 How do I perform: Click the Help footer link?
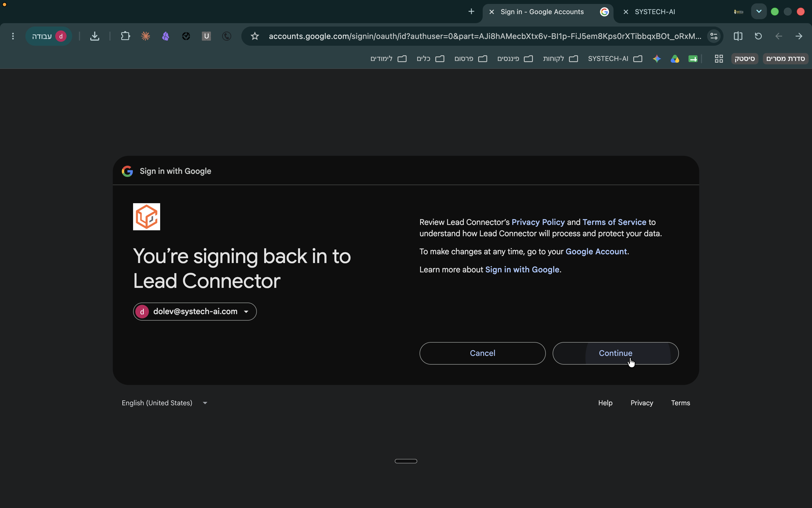tap(605, 403)
